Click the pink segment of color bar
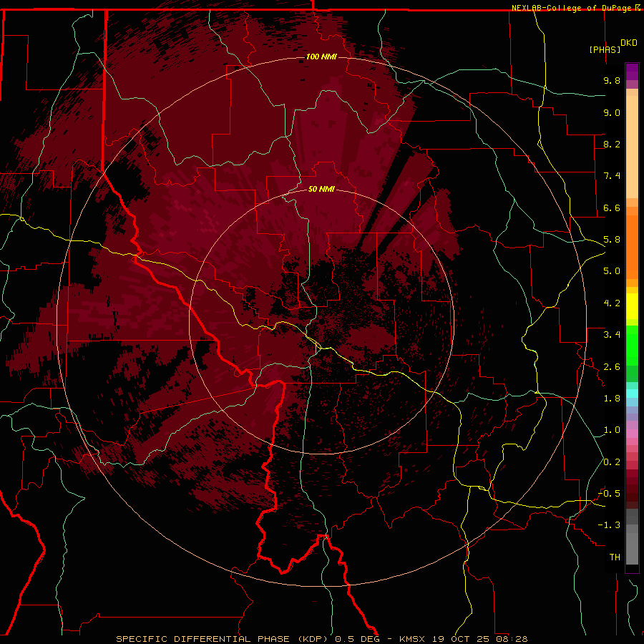Screen dimensions: 644x644 [x=632, y=434]
